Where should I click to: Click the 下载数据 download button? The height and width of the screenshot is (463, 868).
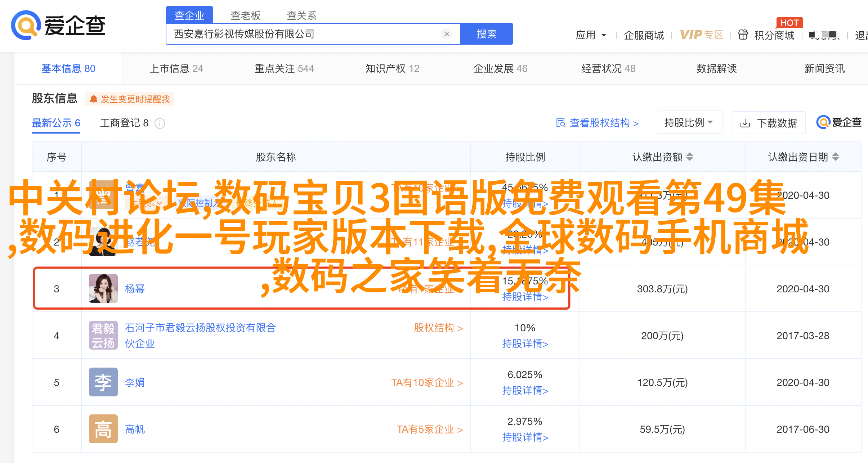point(769,123)
